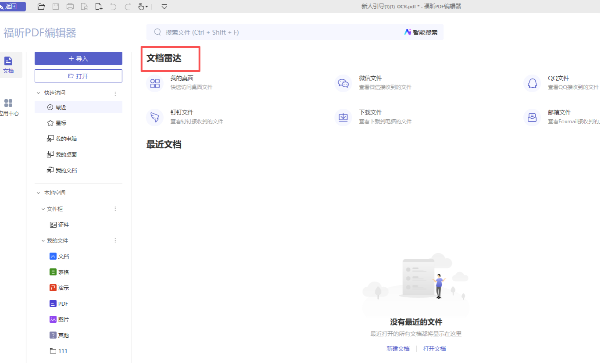Click the open folder icon in top toolbar
601x364 pixels.
click(x=41, y=7)
